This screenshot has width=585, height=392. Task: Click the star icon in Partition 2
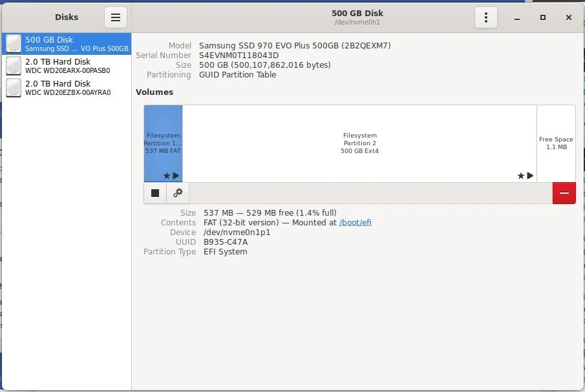click(521, 176)
